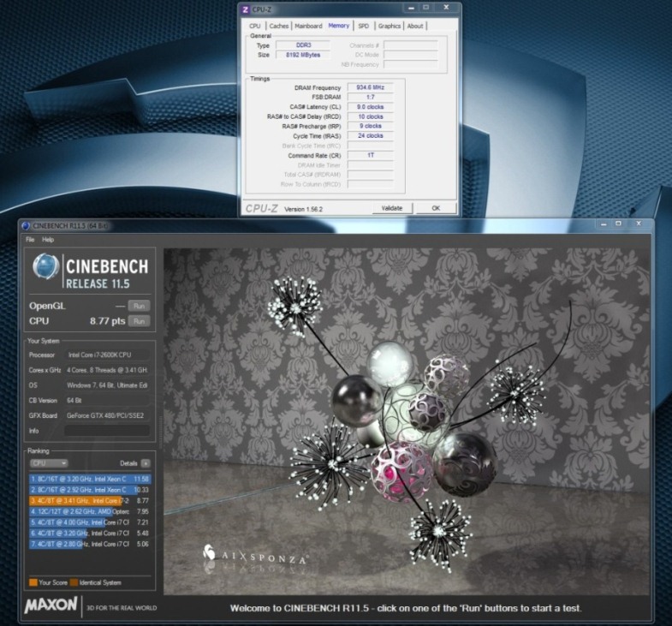672x626 pixels.
Task: Click the Details arrow button in Ranking
Action: click(146, 463)
